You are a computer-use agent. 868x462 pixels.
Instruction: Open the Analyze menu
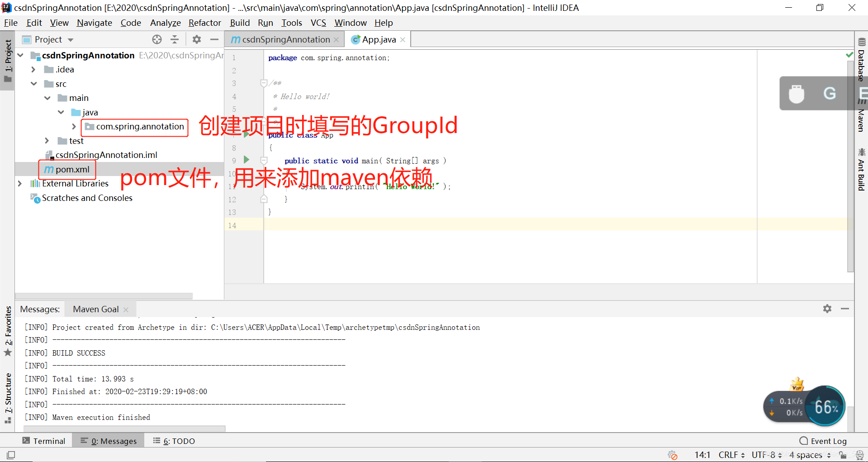[x=166, y=23]
